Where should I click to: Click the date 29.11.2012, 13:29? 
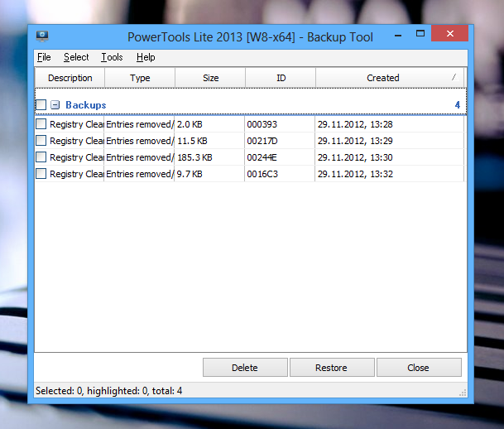point(355,141)
